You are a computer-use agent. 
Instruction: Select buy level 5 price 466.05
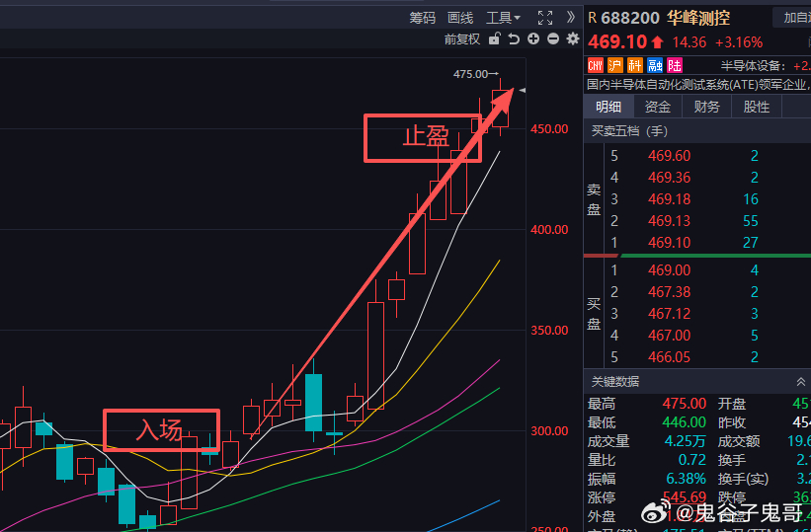pos(670,356)
